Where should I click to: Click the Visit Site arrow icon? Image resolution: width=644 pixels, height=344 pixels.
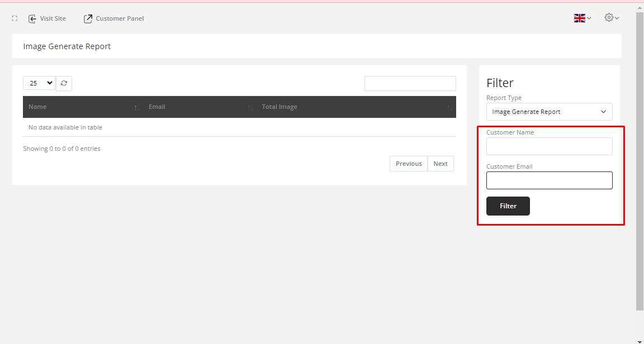click(32, 18)
